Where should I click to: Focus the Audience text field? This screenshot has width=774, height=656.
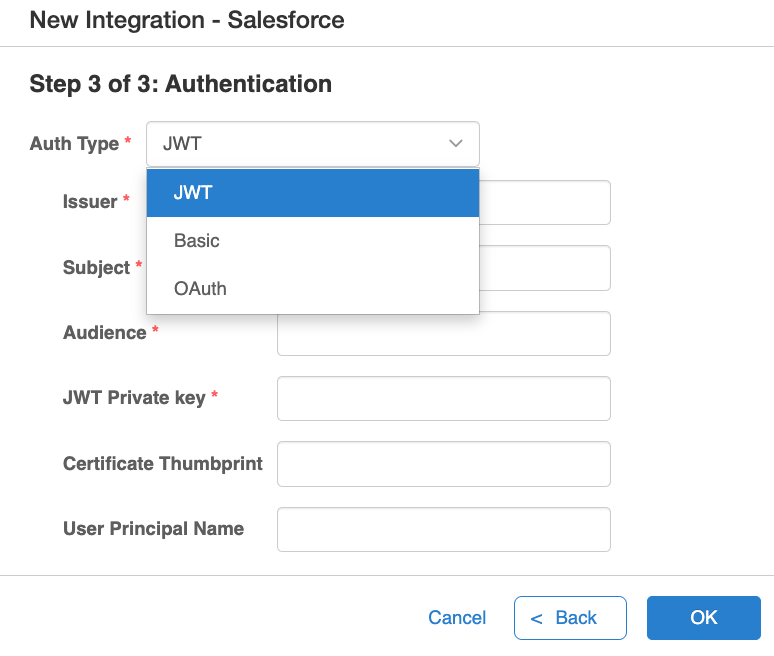[444, 334]
